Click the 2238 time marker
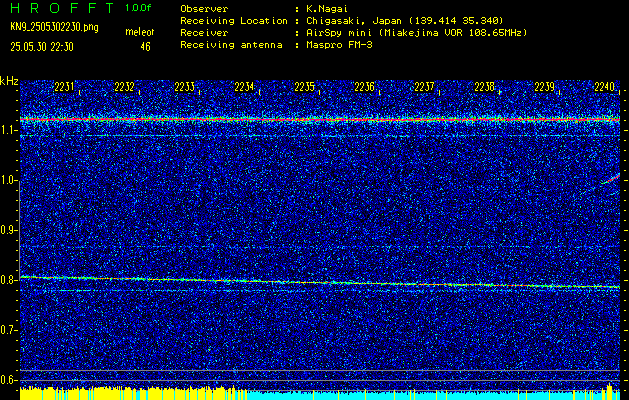 485,87
